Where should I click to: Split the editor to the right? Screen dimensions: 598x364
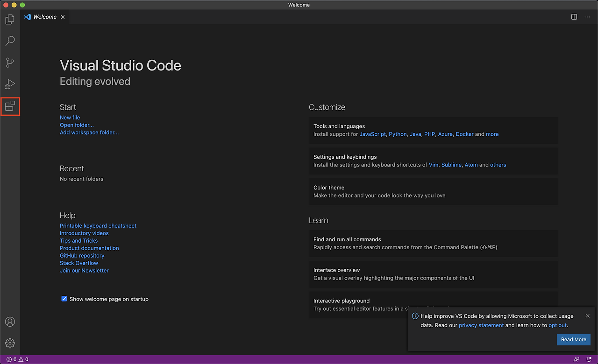coord(574,17)
